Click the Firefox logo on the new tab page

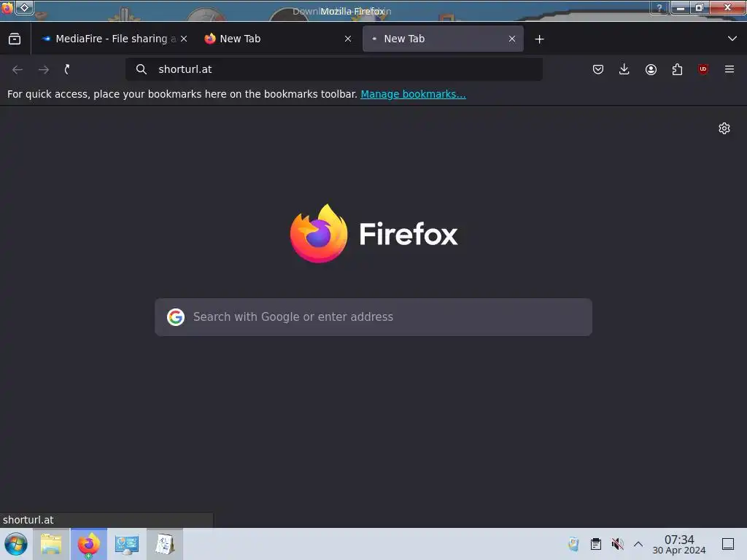click(x=374, y=233)
